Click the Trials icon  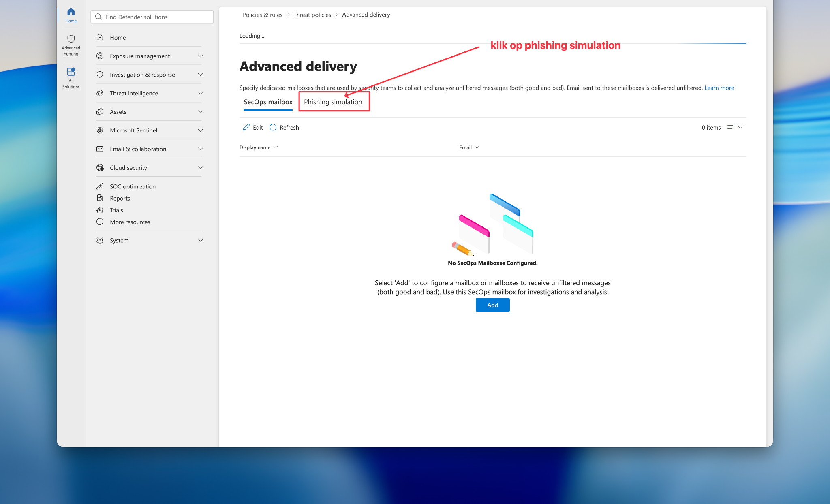pos(100,210)
